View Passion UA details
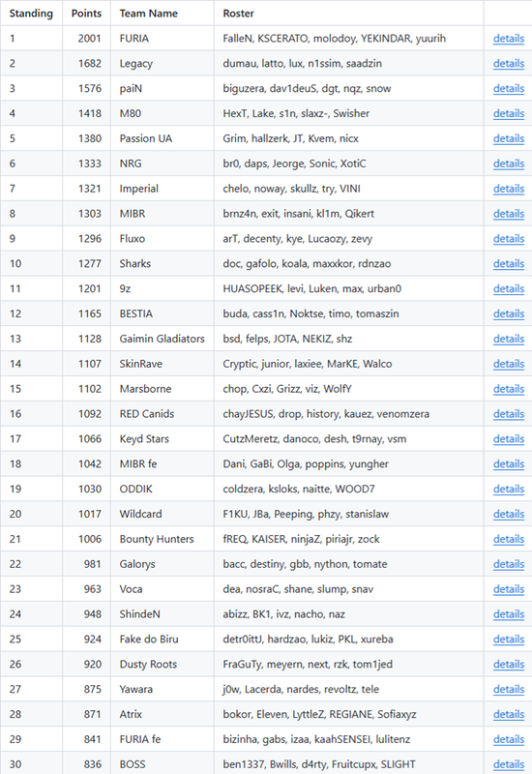The height and width of the screenshot is (774, 532). [x=509, y=138]
